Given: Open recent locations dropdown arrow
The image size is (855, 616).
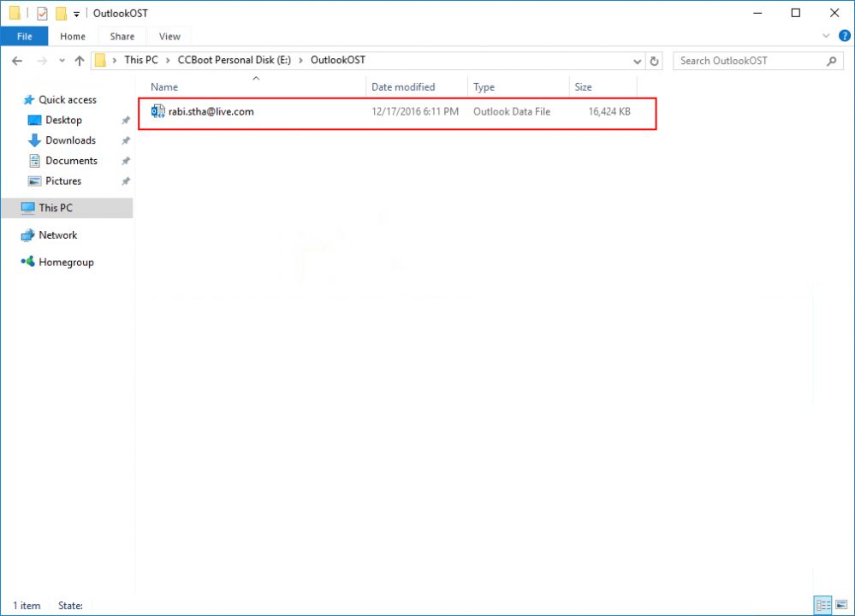Looking at the screenshot, I should pyautogui.click(x=62, y=61).
